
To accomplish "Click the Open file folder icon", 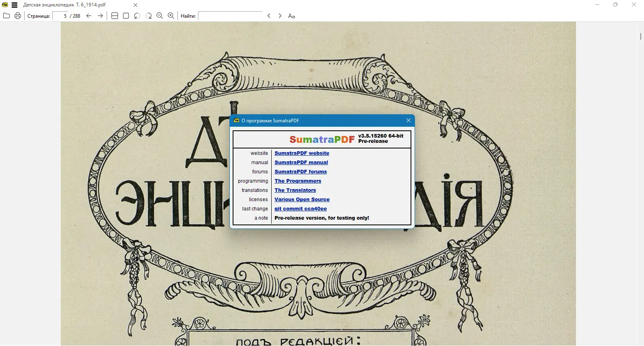I will (6, 16).
